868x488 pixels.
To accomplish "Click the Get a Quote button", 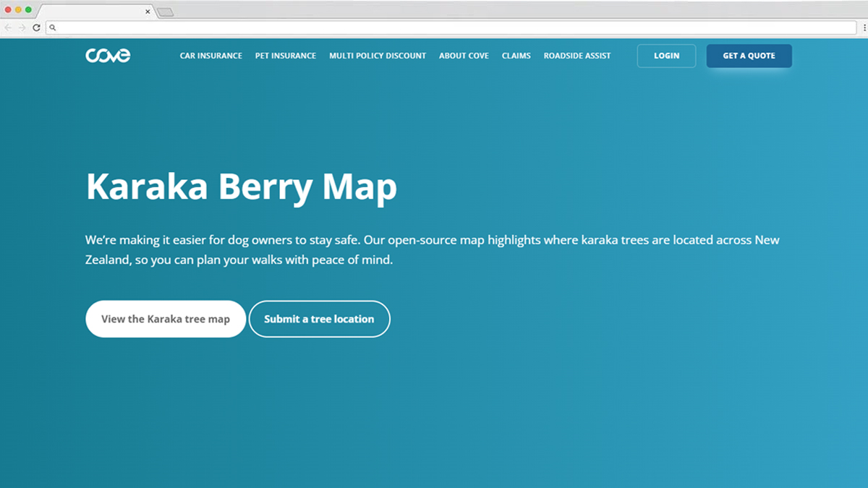I will 749,56.
